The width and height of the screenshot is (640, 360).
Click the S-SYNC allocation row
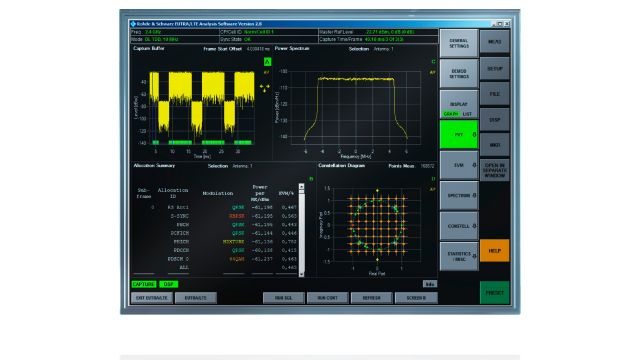click(x=216, y=216)
